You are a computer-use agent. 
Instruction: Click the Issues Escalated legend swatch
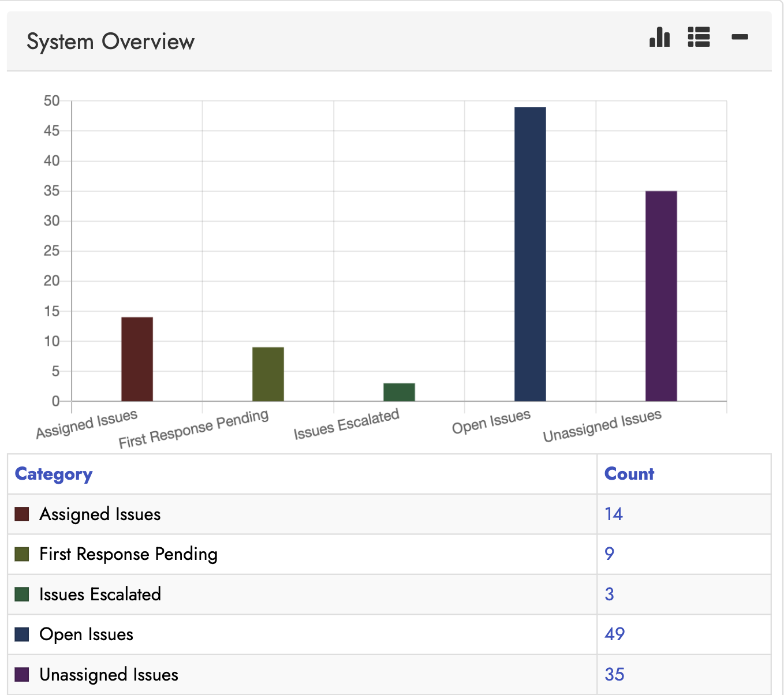(x=22, y=593)
